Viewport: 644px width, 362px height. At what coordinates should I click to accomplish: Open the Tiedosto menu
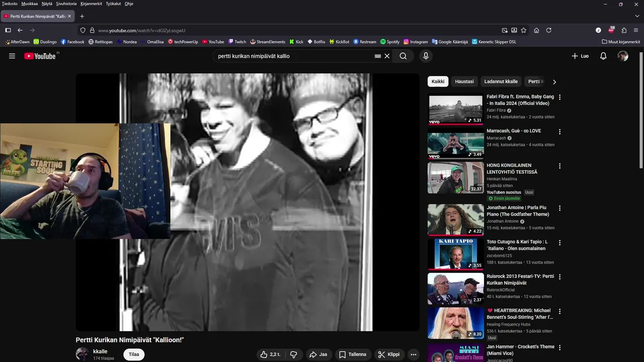click(10, 4)
